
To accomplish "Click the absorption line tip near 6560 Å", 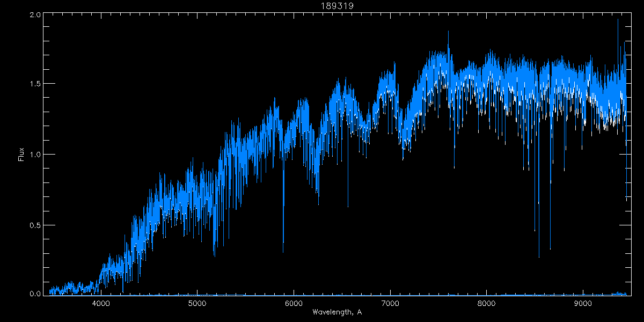I will click(x=348, y=206).
